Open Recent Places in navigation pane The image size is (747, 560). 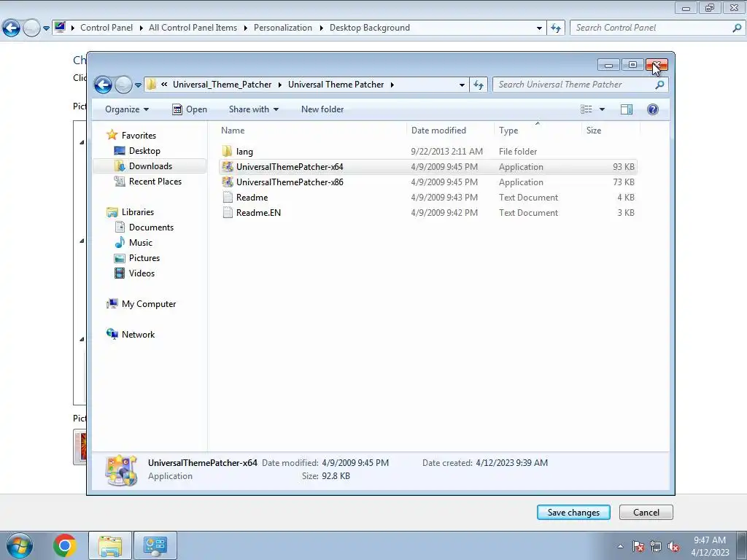point(155,182)
